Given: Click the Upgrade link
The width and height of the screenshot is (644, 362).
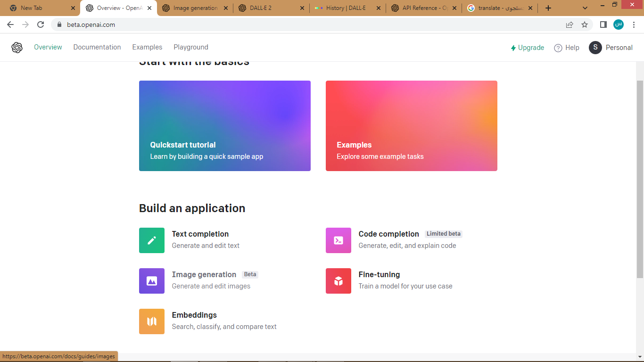Looking at the screenshot, I should (x=527, y=48).
